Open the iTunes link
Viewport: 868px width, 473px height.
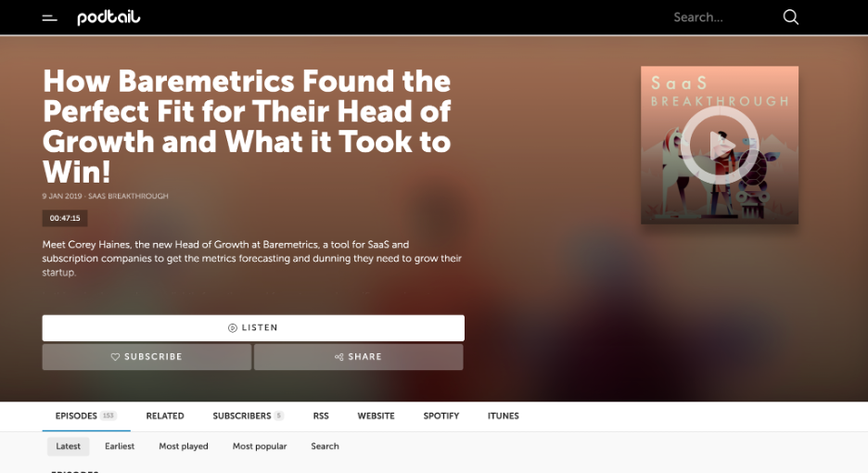tap(504, 416)
